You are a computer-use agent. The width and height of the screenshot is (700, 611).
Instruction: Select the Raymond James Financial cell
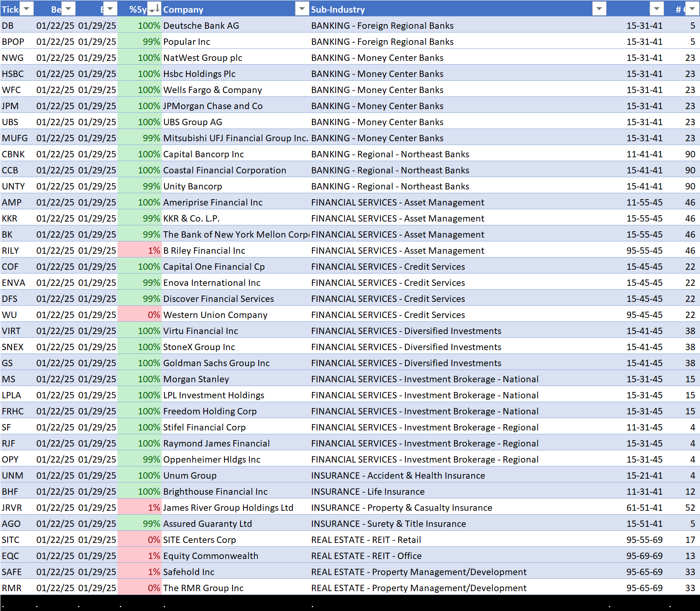[x=216, y=444]
